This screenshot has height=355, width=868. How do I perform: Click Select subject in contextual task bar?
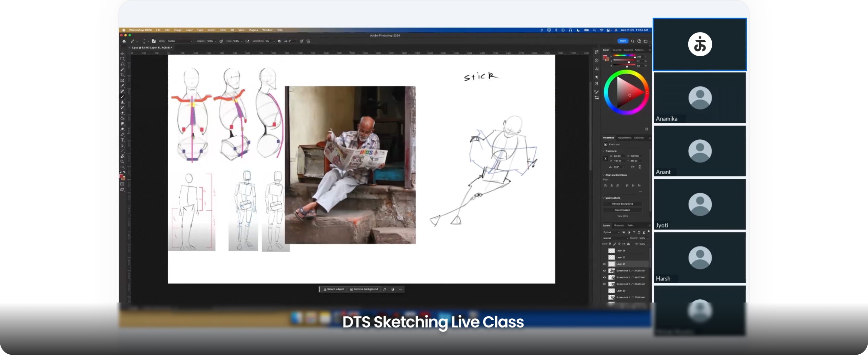point(334,289)
